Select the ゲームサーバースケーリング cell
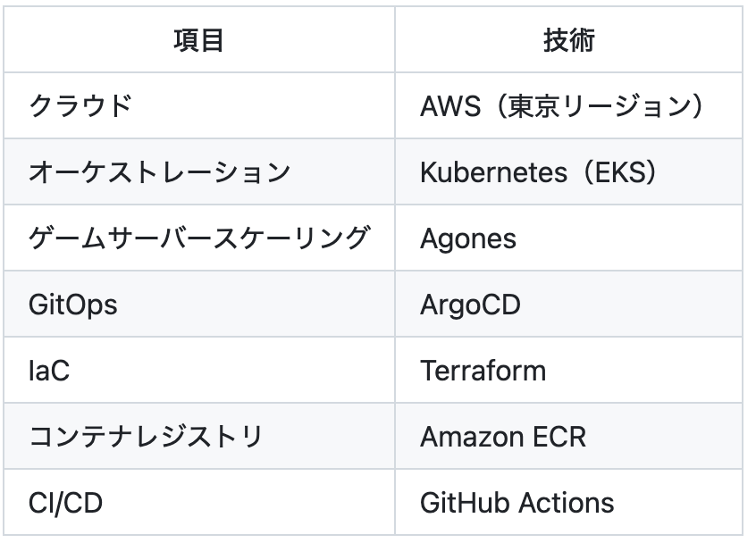756x543 pixels. pyautogui.click(x=198, y=238)
